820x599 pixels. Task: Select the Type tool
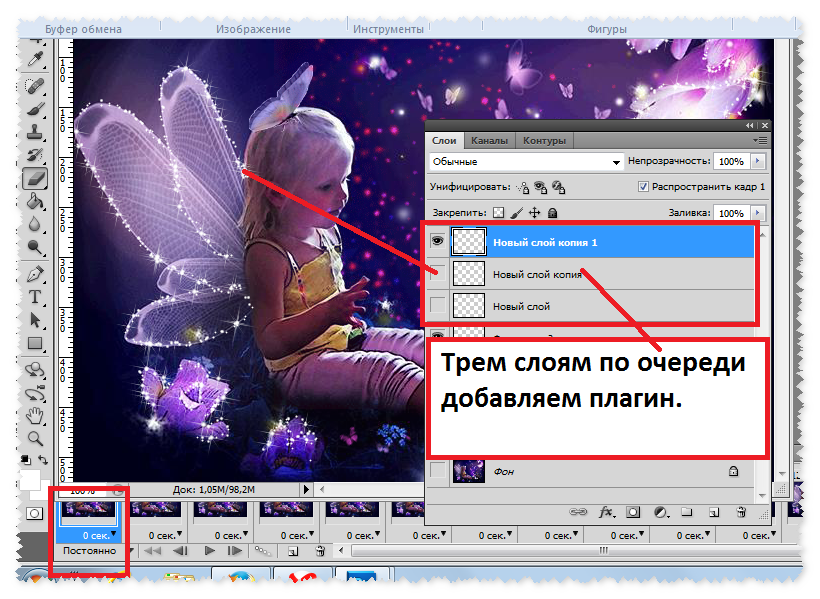(35, 297)
